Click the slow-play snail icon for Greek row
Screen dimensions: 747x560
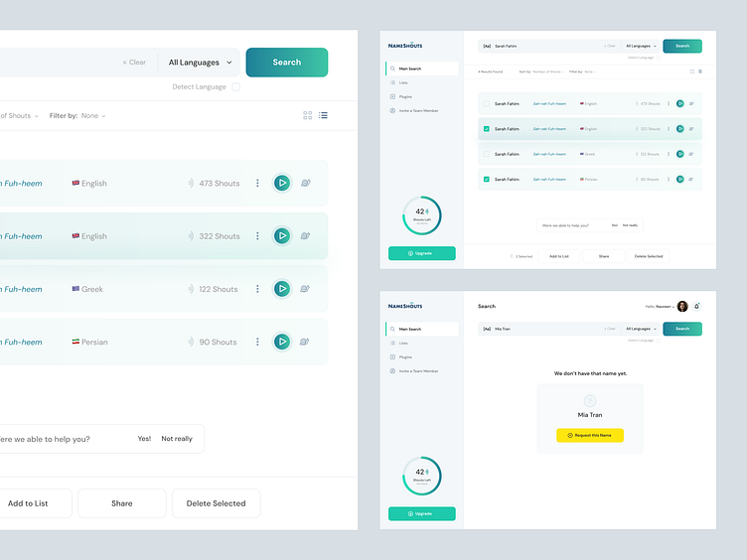(305, 289)
